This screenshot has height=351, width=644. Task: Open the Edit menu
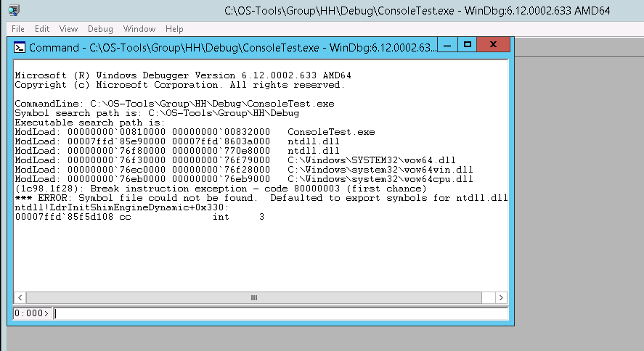pyautogui.click(x=42, y=29)
